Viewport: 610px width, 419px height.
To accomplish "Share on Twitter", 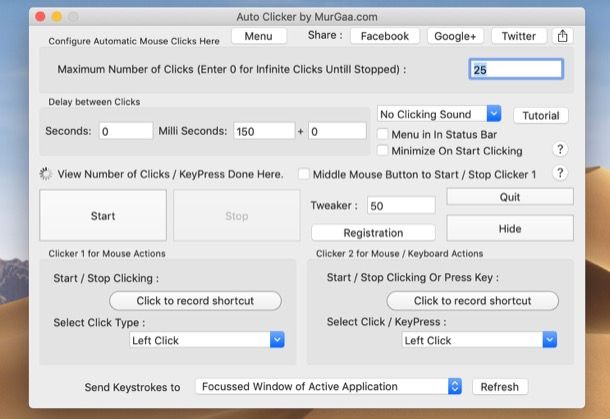I will click(x=519, y=36).
